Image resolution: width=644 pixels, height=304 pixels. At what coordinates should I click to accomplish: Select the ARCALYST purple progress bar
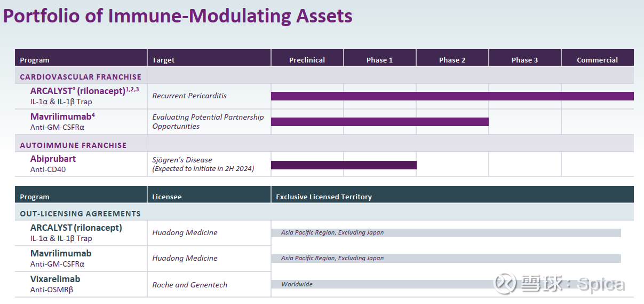click(452, 96)
